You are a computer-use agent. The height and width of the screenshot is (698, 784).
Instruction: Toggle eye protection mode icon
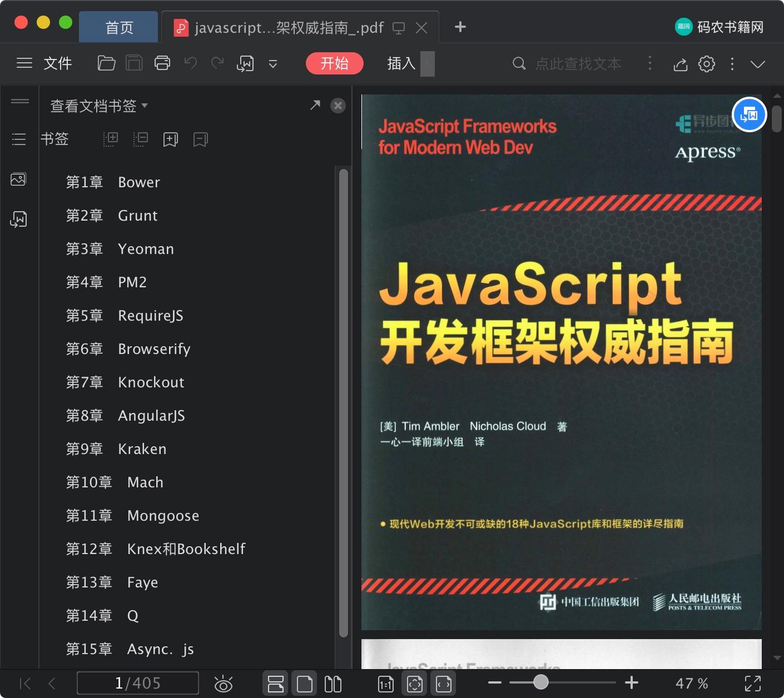(x=224, y=684)
